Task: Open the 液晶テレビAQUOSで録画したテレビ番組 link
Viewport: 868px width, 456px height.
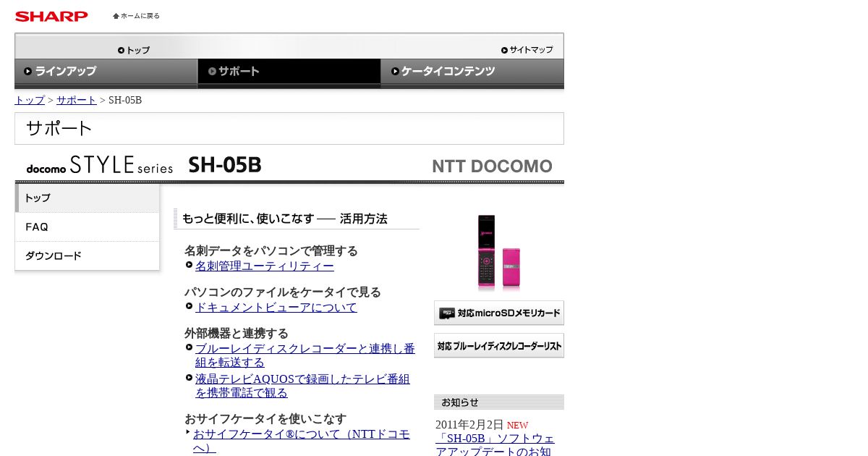Action: (x=302, y=386)
